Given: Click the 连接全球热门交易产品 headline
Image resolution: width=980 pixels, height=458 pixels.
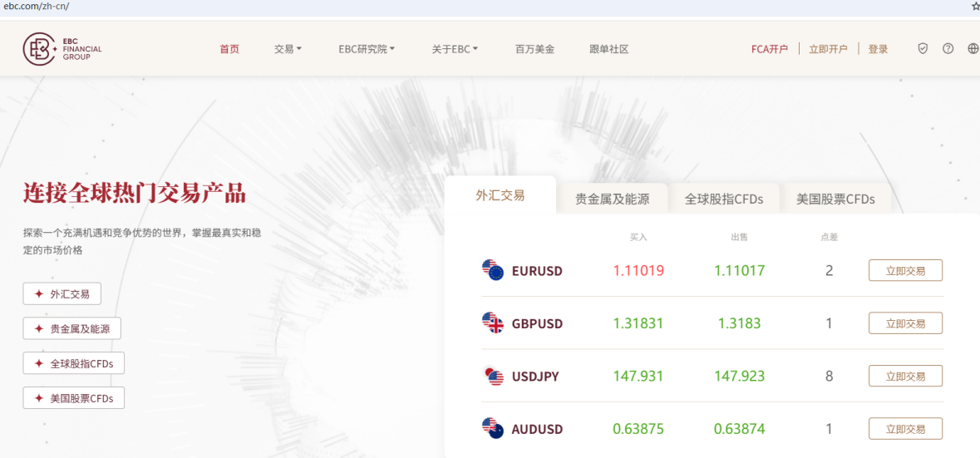Looking at the screenshot, I should click(135, 194).
